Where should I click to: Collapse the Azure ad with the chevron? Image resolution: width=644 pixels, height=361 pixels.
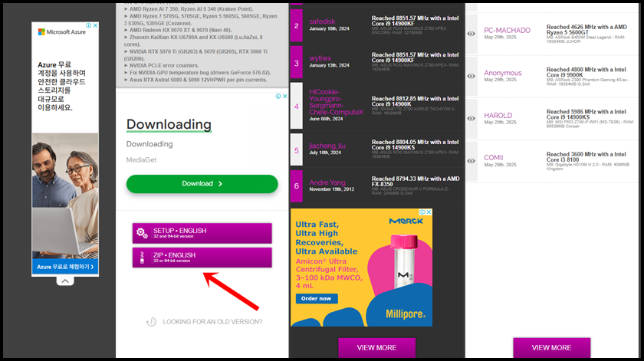[65, 281]
